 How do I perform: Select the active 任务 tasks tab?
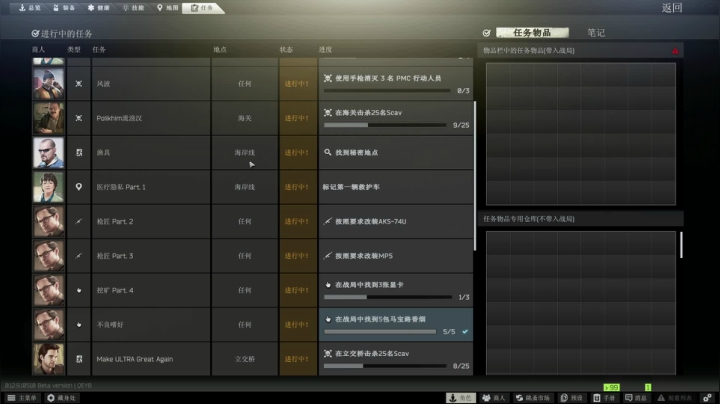(202, 8)
